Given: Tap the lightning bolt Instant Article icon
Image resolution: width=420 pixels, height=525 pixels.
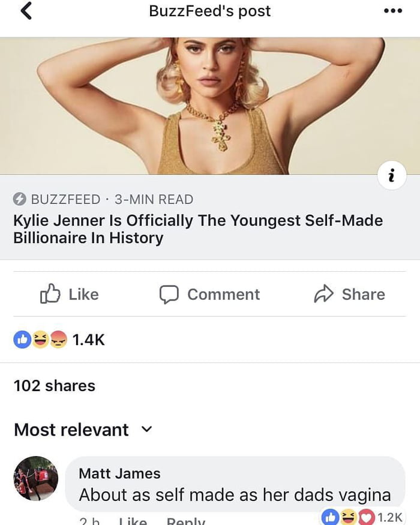Looking at the screenshot, I should 20,199.
